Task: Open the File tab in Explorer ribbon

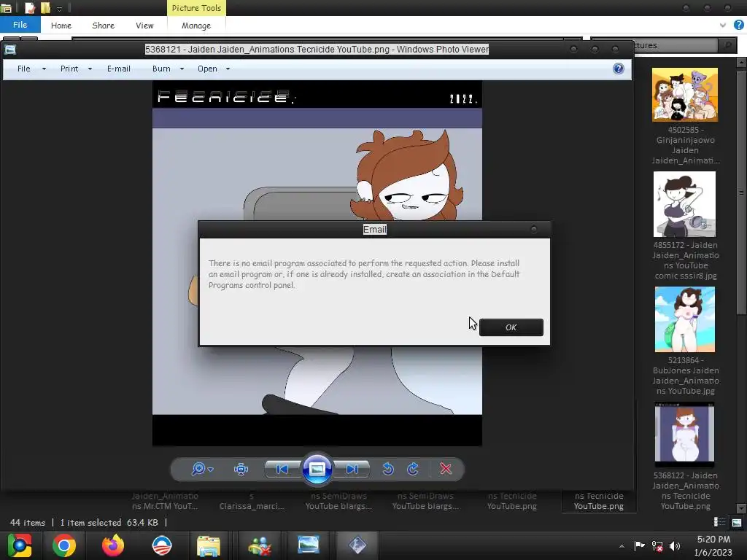Action: point(20,25)
